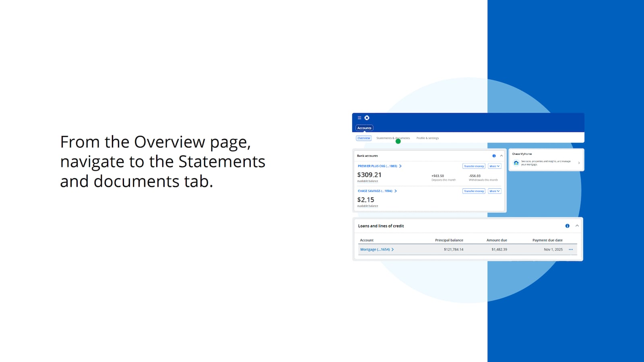This screenshot has height=362, width=644.
Task: Click the arrow on the Chase MyHome card
Action: pyautogui.click(x=579, y=163)
